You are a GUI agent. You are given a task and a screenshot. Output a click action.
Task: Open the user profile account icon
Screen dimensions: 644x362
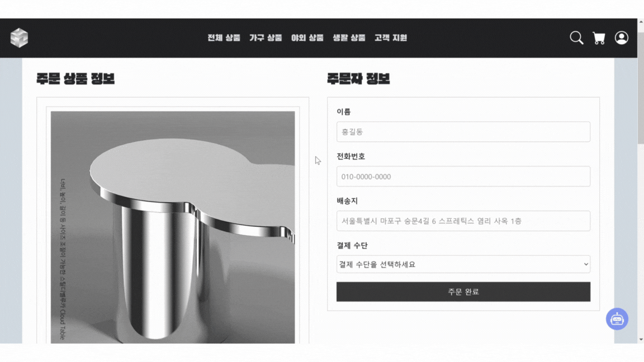(622, 38)
